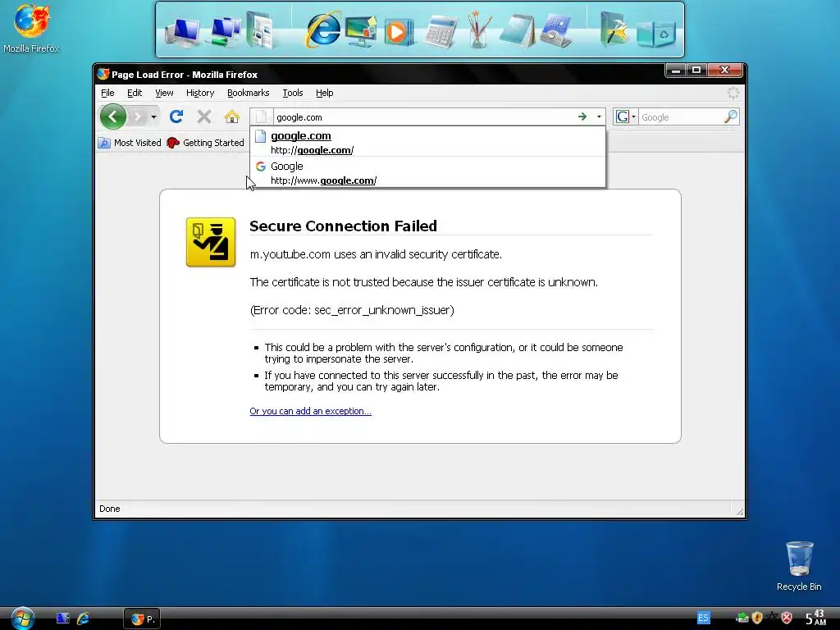The width and height of the screenshot is (840, 630).
Task: Open the blue keyboard-and-disk icon in the dock
Action: [556, 31]
